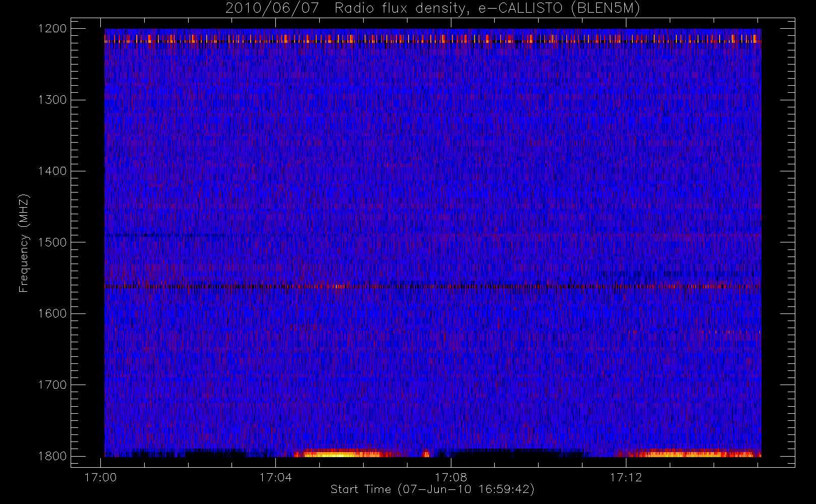Click the 1800 frequency tick label
Screen dimensions: 816x504
click(52, 456)
